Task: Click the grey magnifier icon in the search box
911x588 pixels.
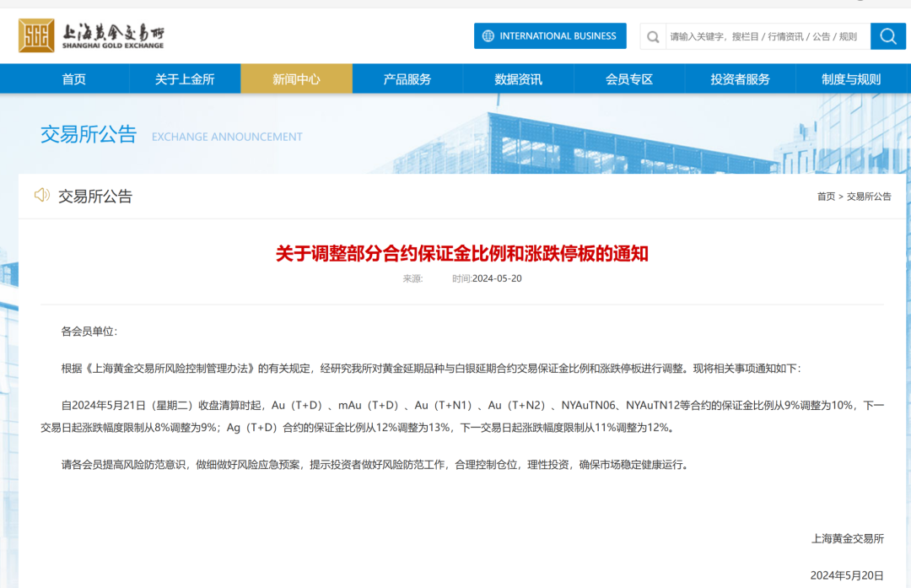Action: point(653,36)
